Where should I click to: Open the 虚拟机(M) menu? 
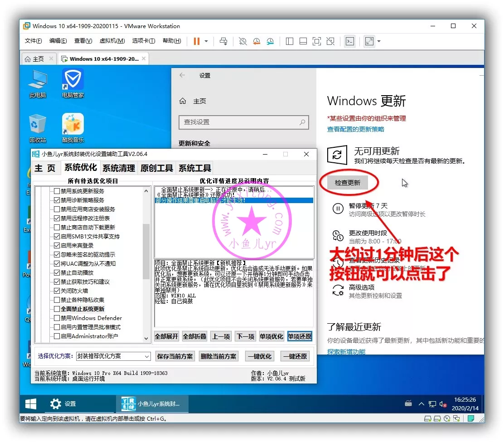click(111, 41)
